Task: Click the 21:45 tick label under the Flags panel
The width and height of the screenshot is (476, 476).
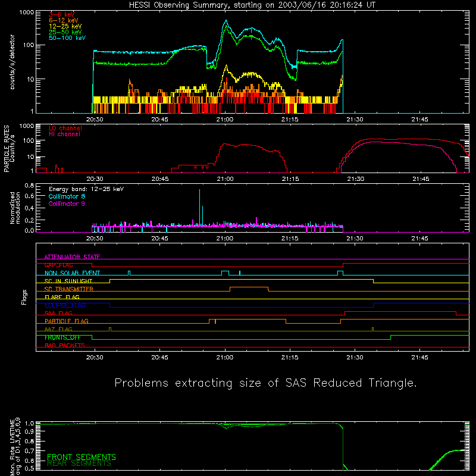Action: point(420,358)
